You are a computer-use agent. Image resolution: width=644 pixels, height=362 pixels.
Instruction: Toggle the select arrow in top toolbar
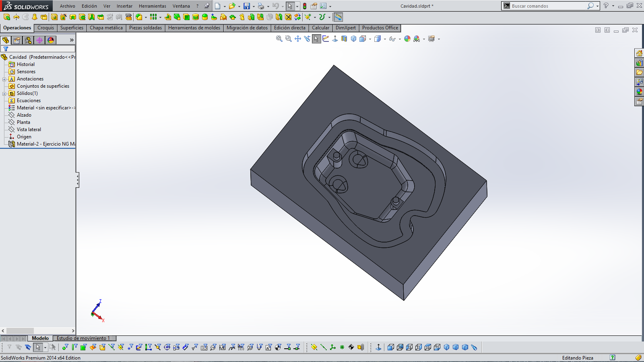click(290, 6)
